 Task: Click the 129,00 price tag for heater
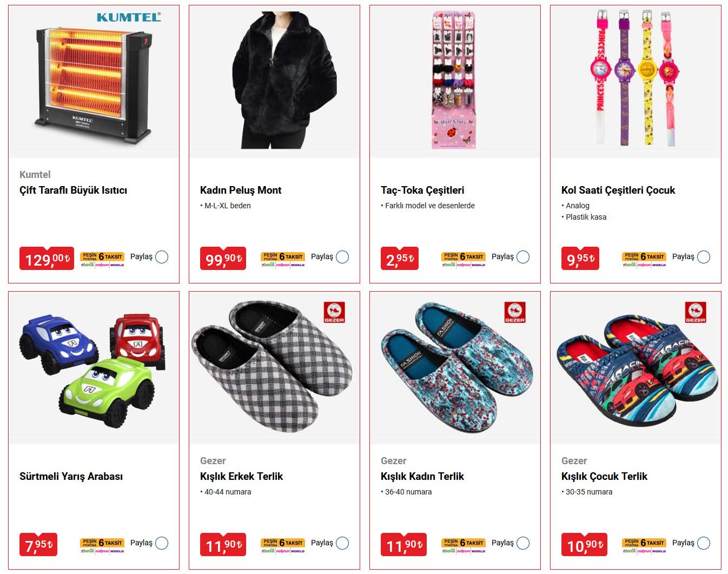[x=47, y=259]
